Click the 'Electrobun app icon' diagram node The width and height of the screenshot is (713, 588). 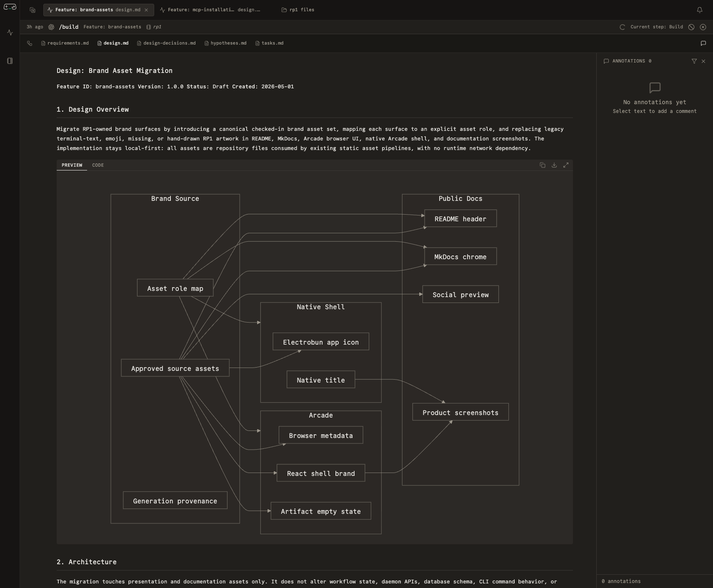coord(321,342)
